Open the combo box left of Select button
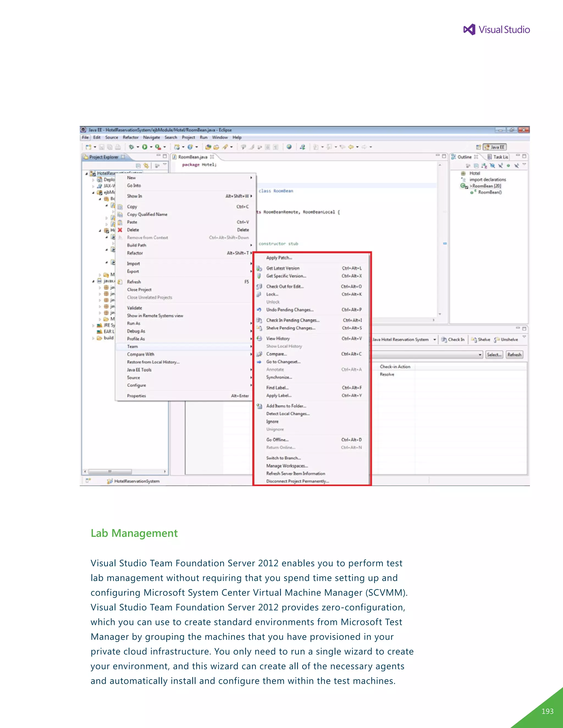 pos(480,355)
